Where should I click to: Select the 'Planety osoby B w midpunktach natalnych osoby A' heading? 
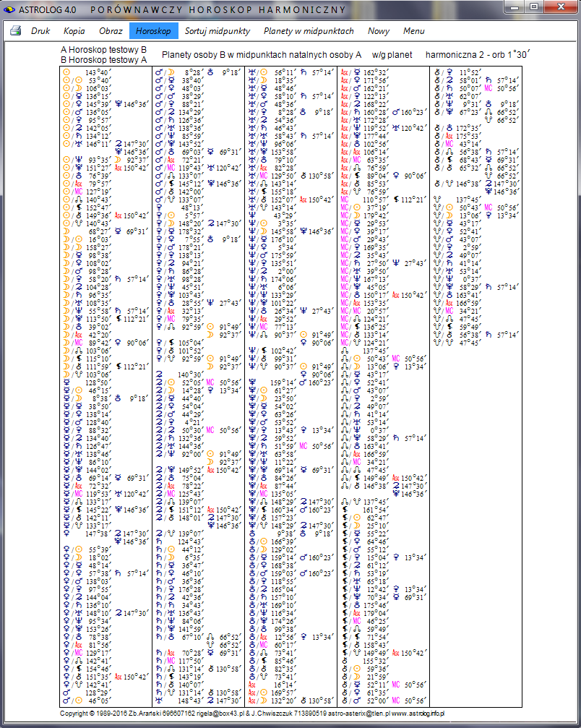tap(262, 55)
